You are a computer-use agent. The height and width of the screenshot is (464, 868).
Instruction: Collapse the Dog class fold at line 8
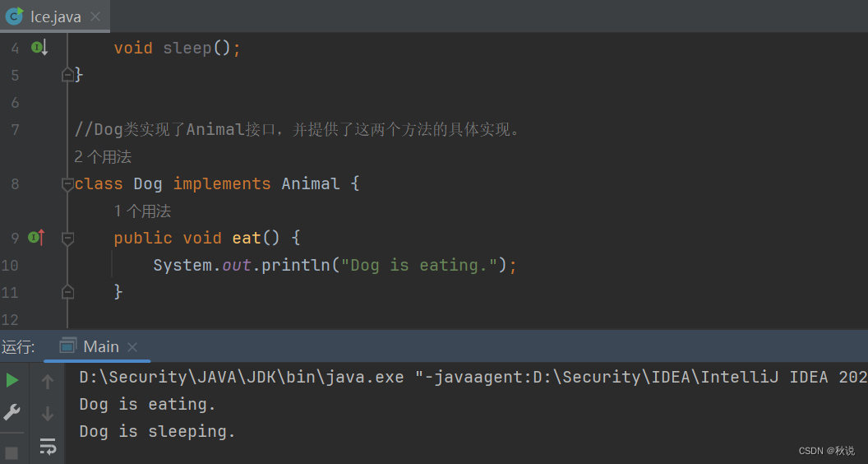pyautogui.click(x=67, y=184)
